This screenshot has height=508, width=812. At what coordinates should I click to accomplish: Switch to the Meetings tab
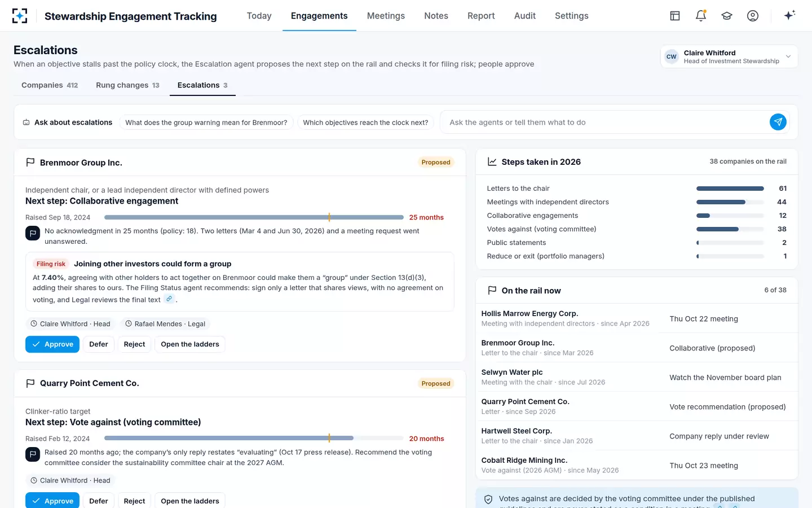[x=386, y=16]
